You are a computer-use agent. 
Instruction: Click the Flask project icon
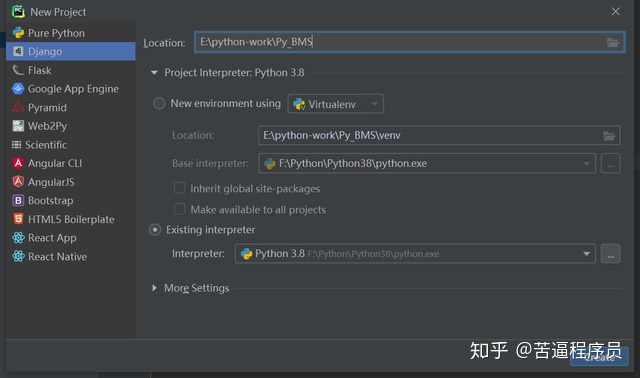tap(18, 70)
